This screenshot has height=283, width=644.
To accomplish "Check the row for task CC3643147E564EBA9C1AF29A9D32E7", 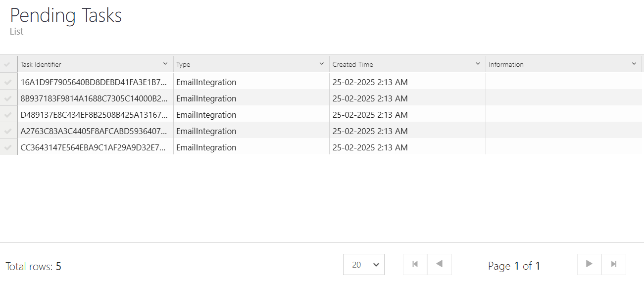I will [x=8, y=147].
